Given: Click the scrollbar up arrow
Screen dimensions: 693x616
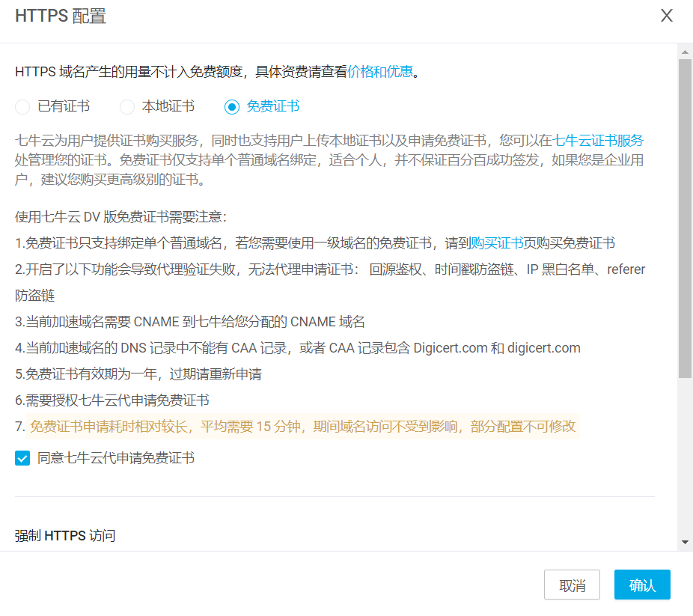Looking at the screenshot, I should [x=685, y=51].
